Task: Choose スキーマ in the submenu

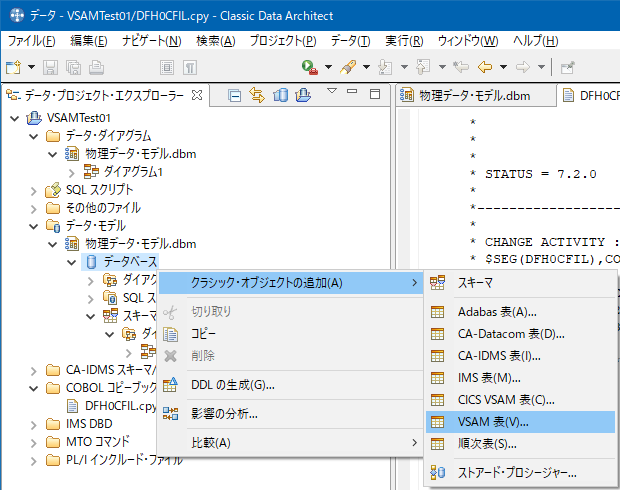Action: (x=520, y=283)
